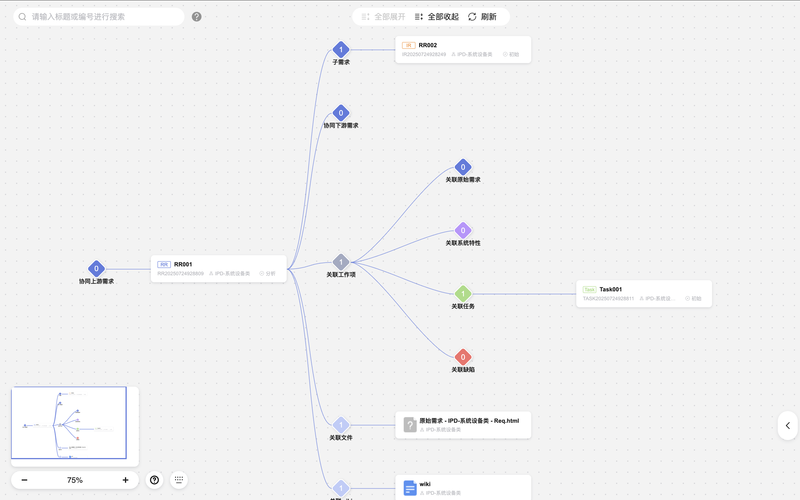Click the Task tag icon on Task001
Image resolution: width=800 pixels, height=500 pixels.
pos(589,289)
